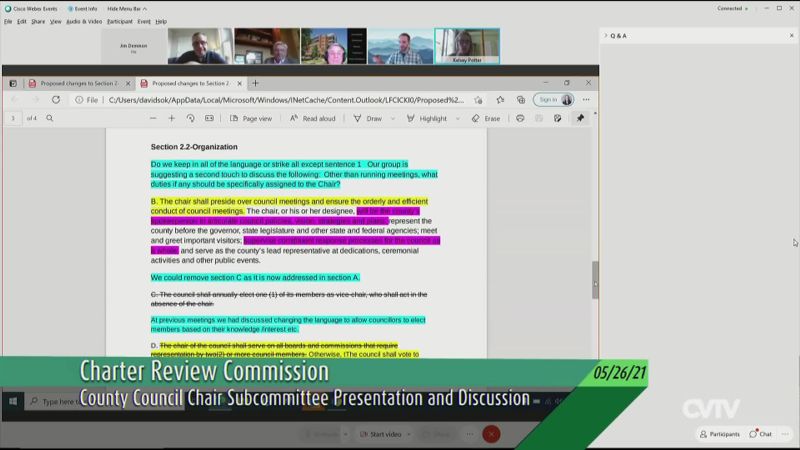Click the PDF page number field
Screen dimensions: 800x450
(13, 118)
